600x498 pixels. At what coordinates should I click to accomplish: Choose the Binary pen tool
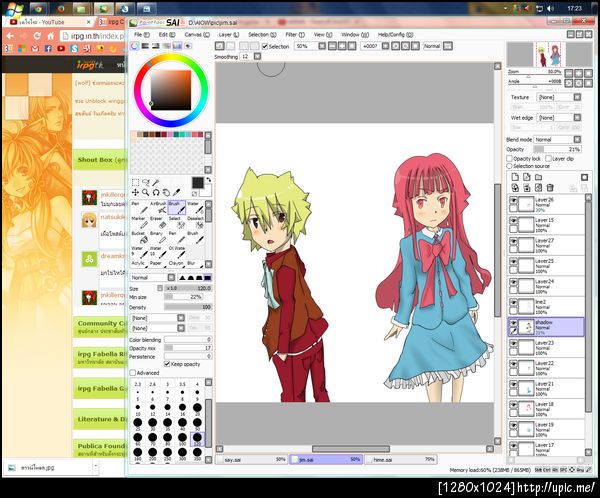158,237
